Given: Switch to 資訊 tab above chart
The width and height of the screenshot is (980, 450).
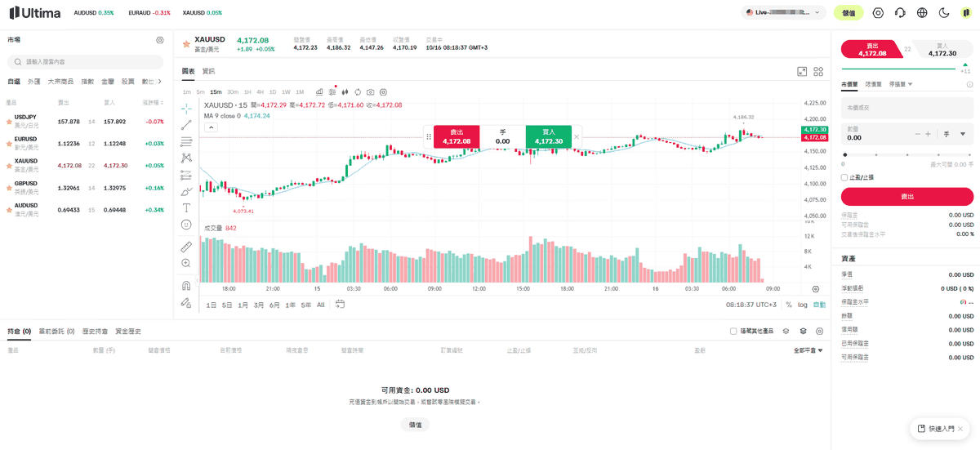Looking at the screenshot, I should tap(208, 71).
